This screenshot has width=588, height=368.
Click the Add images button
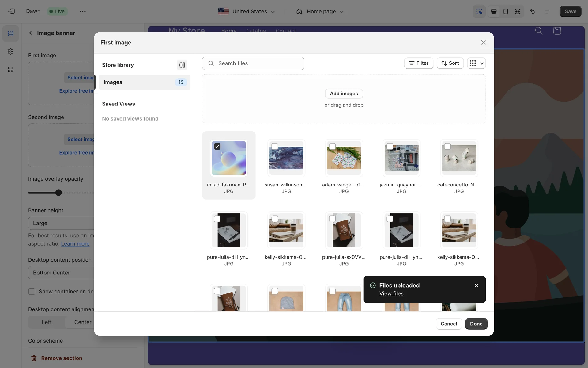(344, 94)
